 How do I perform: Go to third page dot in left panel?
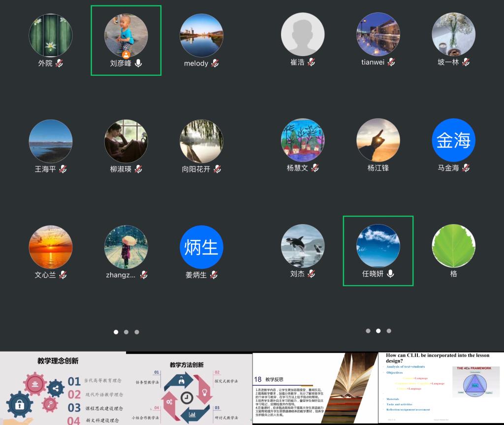click(x=137, y=332)
